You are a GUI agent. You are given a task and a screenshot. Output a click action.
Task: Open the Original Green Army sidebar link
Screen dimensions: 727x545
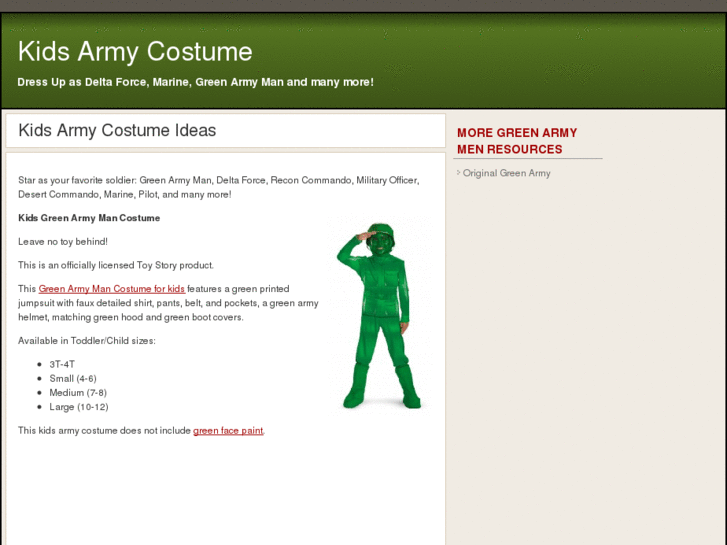[506, 173]
